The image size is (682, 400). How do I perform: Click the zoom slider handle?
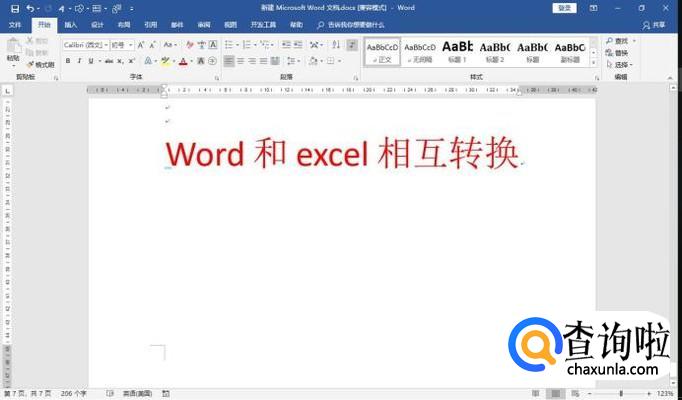(x=621, y=393)
